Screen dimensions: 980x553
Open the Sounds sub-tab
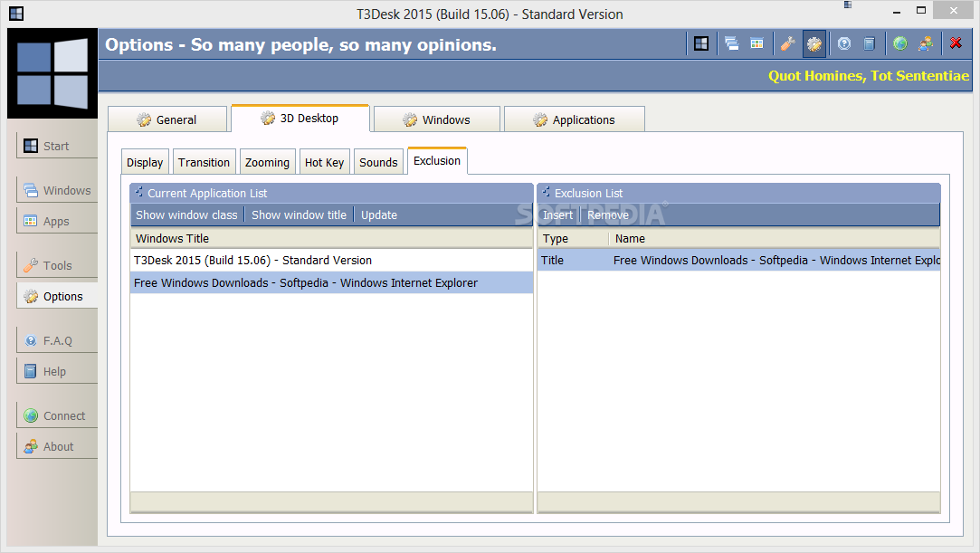pos(378,163)
